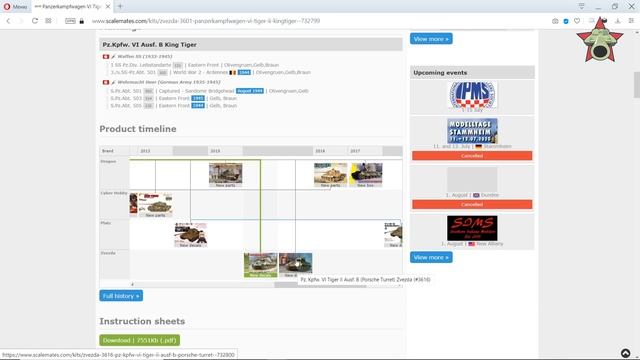This screenshot has width=640, height=360.
Task: Open the Dundee event link
Action: 490,195
